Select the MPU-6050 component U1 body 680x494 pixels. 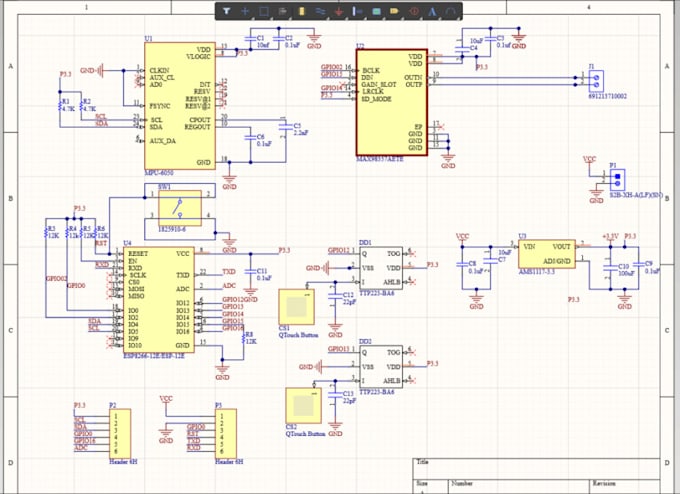tap(180, 106)
